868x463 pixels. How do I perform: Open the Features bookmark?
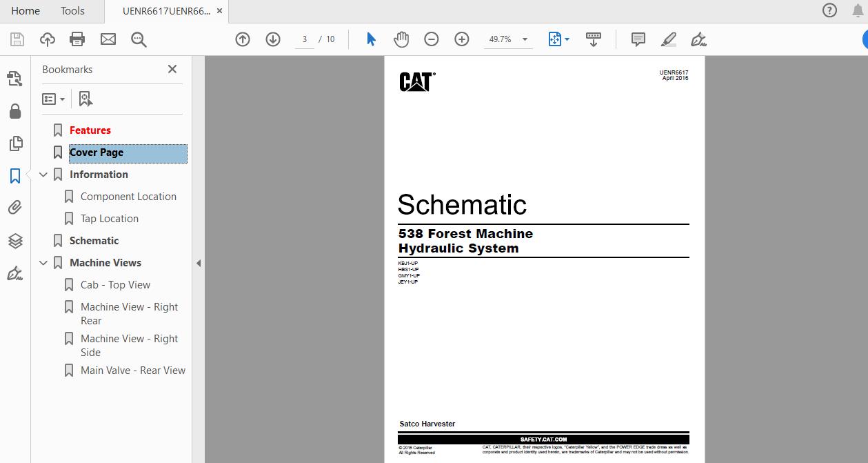(x=90, y=130)
